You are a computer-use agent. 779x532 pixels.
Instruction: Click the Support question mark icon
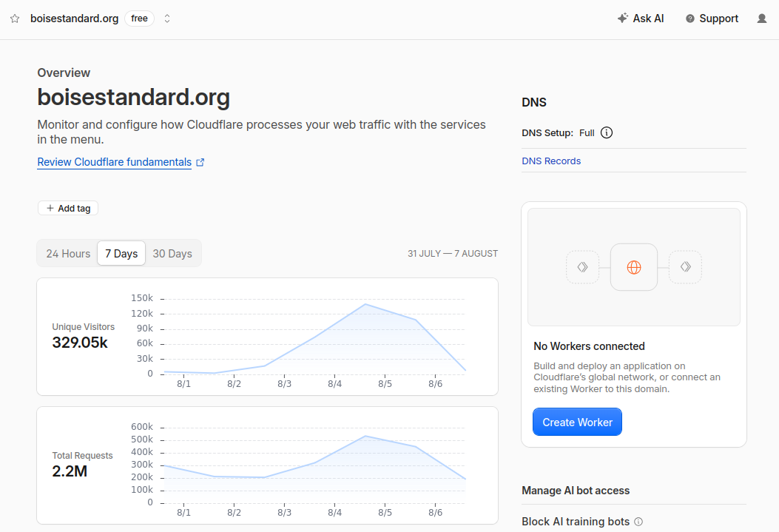[690, 19]
